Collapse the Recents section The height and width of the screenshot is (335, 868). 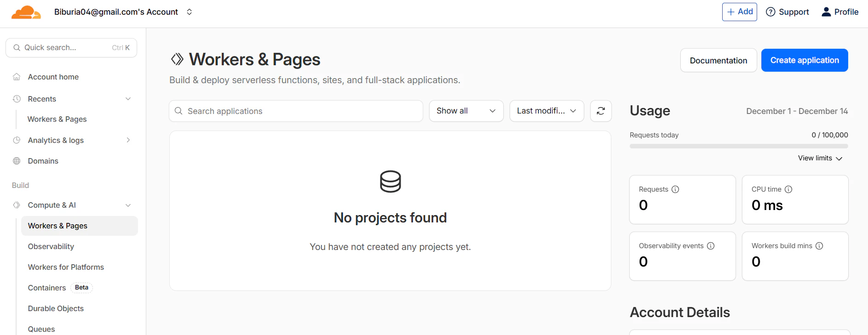(x=128, y=99)
